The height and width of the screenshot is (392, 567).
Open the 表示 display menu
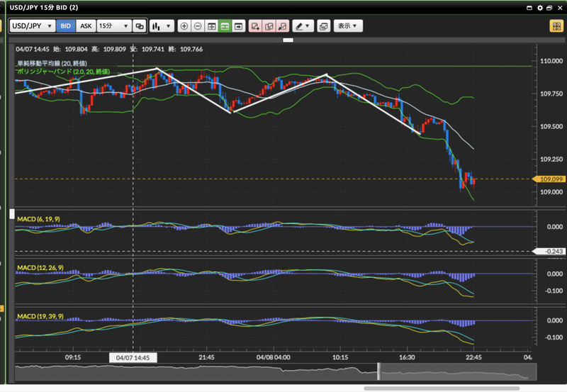click(x=348, y=26)
